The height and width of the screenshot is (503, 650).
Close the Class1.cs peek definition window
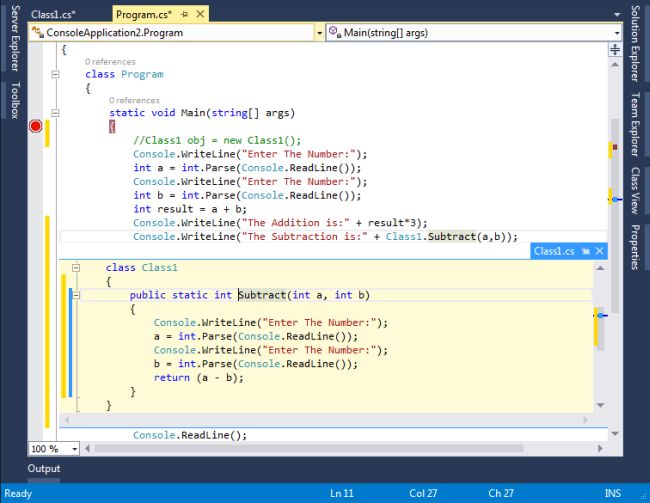[x=599, y=251]
